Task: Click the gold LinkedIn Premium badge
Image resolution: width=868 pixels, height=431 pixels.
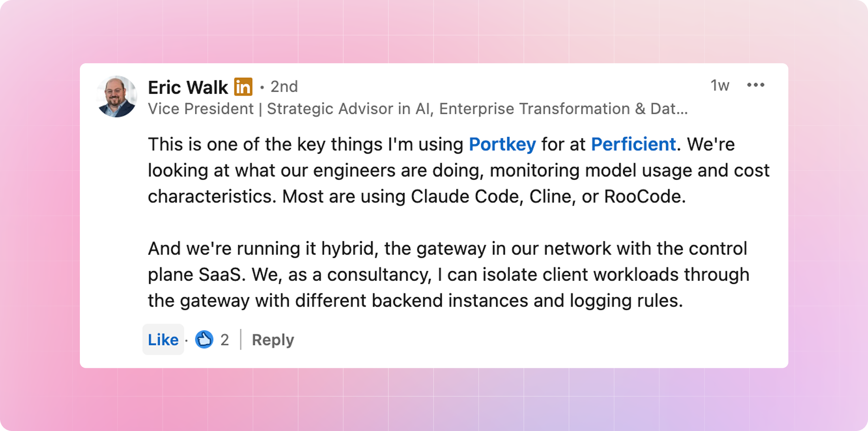Action: click(243, 87)
